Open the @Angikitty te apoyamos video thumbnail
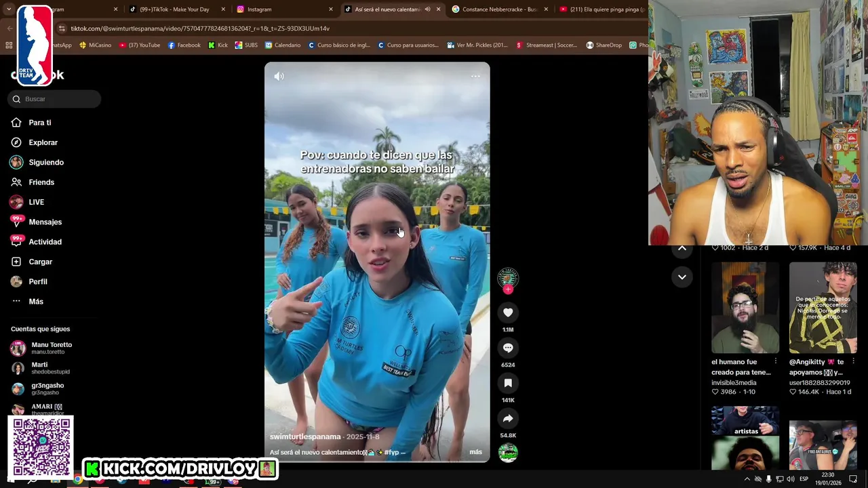868x488 pixels. point(823,308)
